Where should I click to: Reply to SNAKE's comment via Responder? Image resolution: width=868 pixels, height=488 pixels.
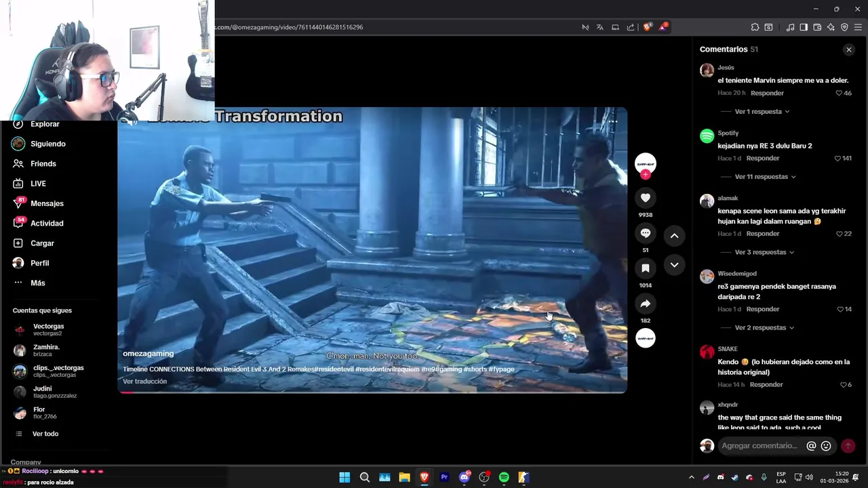coord(766,385)
